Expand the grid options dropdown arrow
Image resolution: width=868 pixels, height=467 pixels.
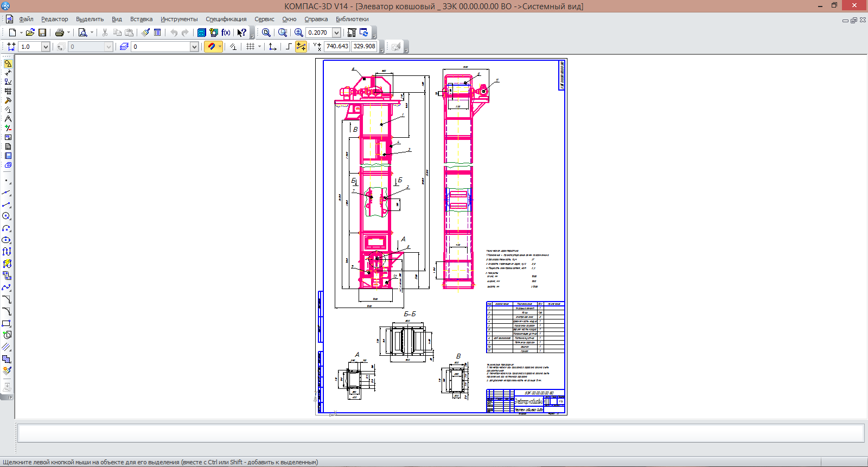(259, 47)
